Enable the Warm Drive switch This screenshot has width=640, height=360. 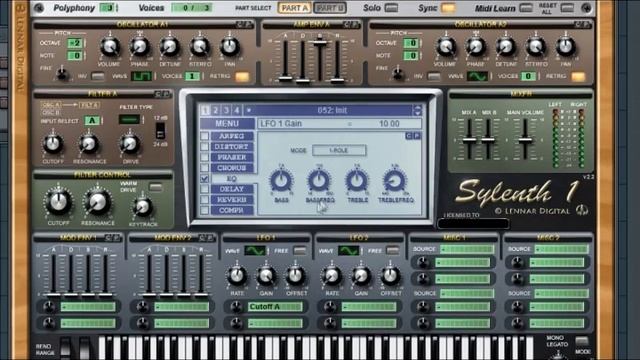pos(156,187)
